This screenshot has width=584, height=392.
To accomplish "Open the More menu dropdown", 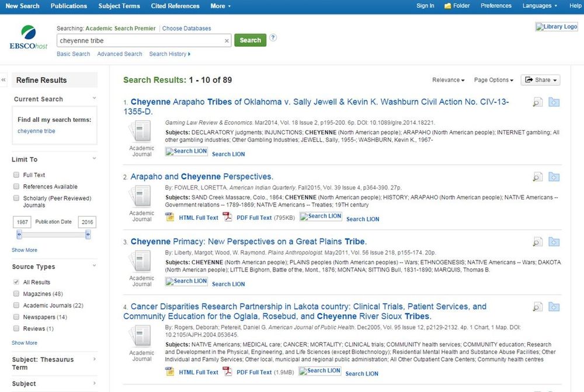I will coord(221,6).
